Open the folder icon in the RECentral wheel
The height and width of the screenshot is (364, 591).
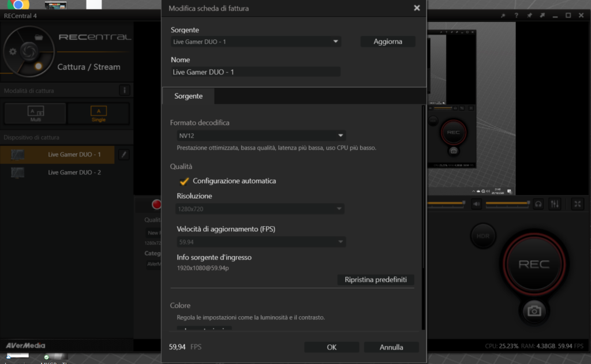[39, 37]
